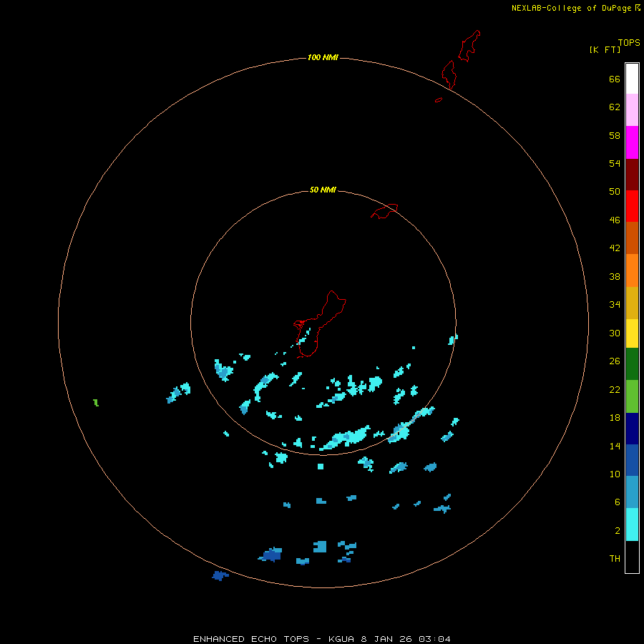Click the legend value 54
Screen dimensions: 644x644
615,163
